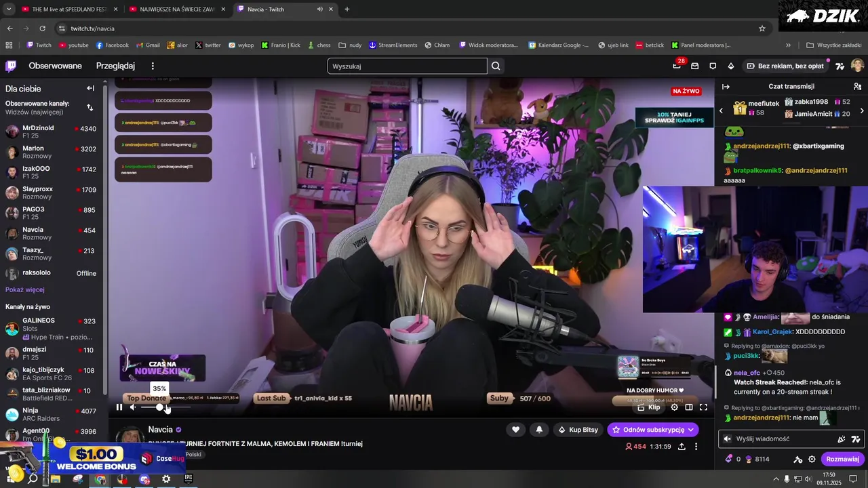Open the top navigation more menu

coord(153,66)
